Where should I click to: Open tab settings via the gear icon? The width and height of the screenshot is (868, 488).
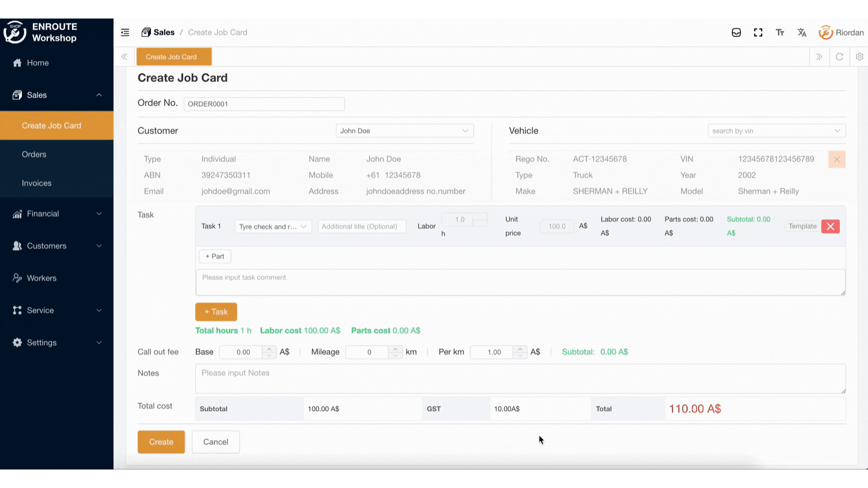(x=859, y=56)
